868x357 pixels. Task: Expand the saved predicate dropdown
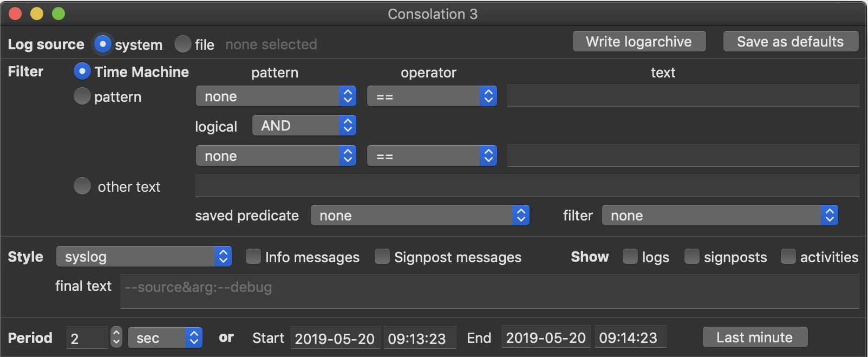(420, 216)
